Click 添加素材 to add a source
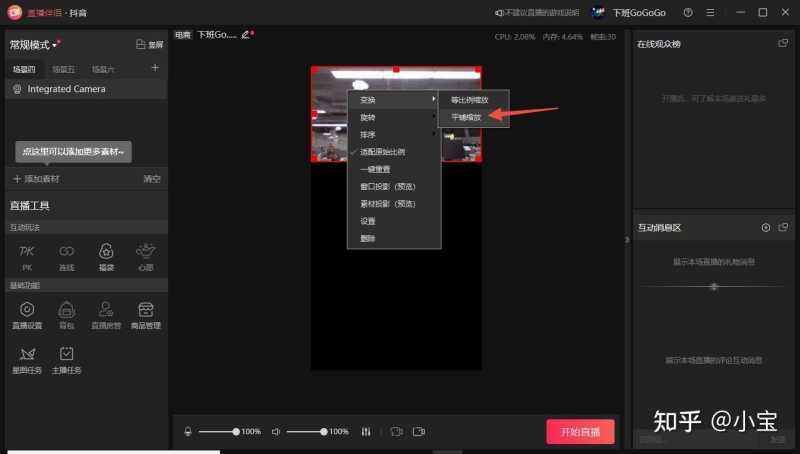 coord(36,178)
